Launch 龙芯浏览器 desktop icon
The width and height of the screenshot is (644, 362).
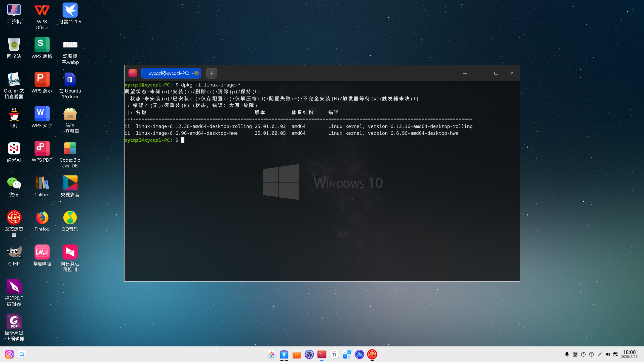[14, 224]
